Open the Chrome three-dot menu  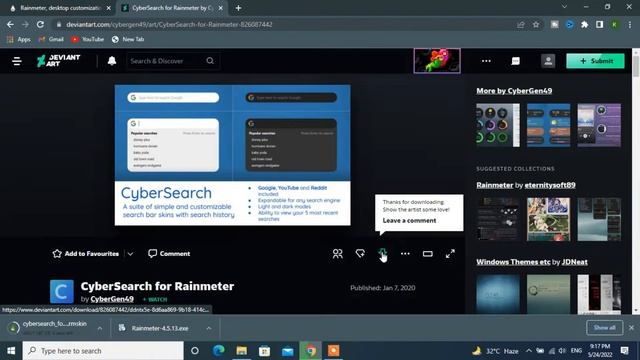pyautogui.click(x=630, y=24)
